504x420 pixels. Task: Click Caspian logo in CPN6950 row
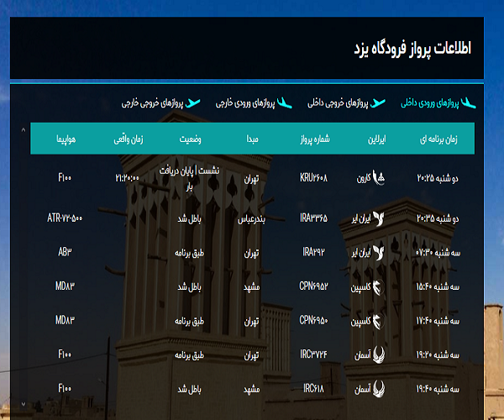pyautogui.click(x=379, y=321)
